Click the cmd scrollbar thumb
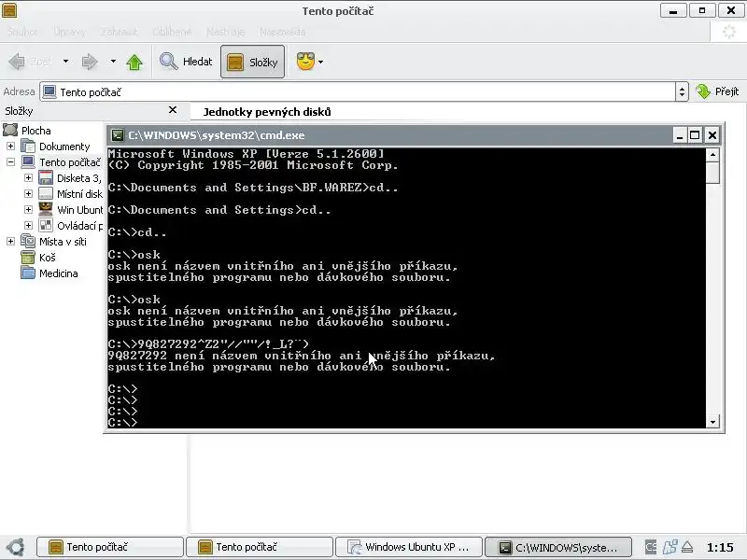Image resolution: width=747 pixels, height=560 pixels. point(712,173)
